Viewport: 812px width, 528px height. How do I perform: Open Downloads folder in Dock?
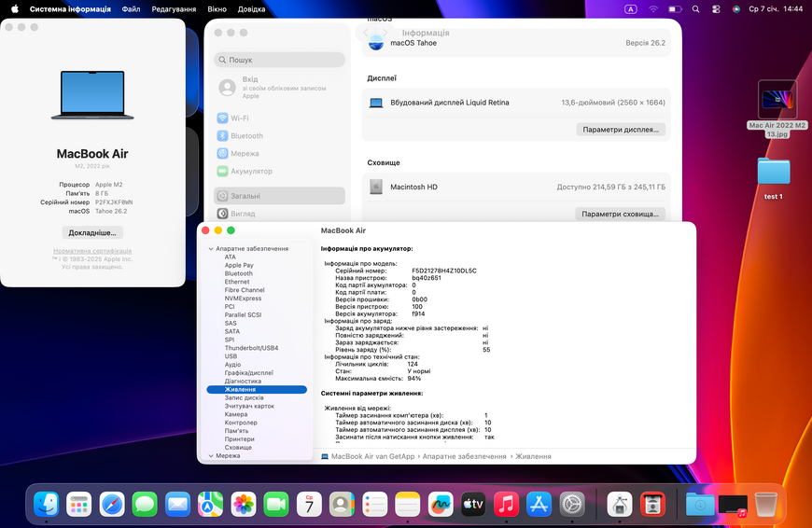tap(700, 504)
